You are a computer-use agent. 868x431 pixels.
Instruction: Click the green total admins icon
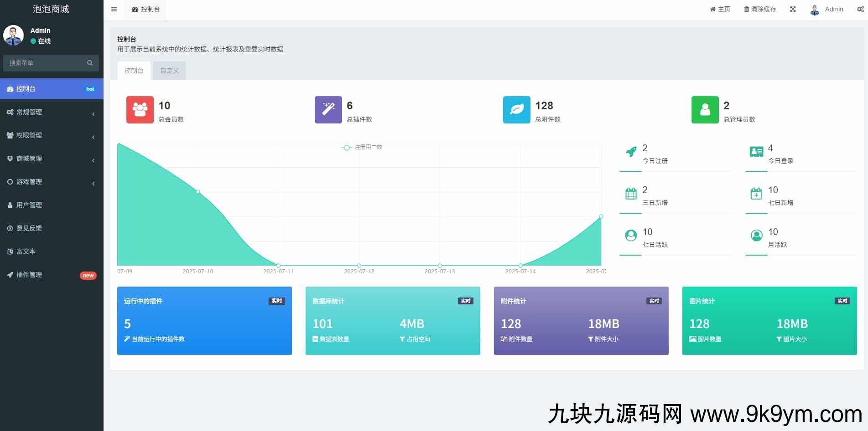pos(705,110)
